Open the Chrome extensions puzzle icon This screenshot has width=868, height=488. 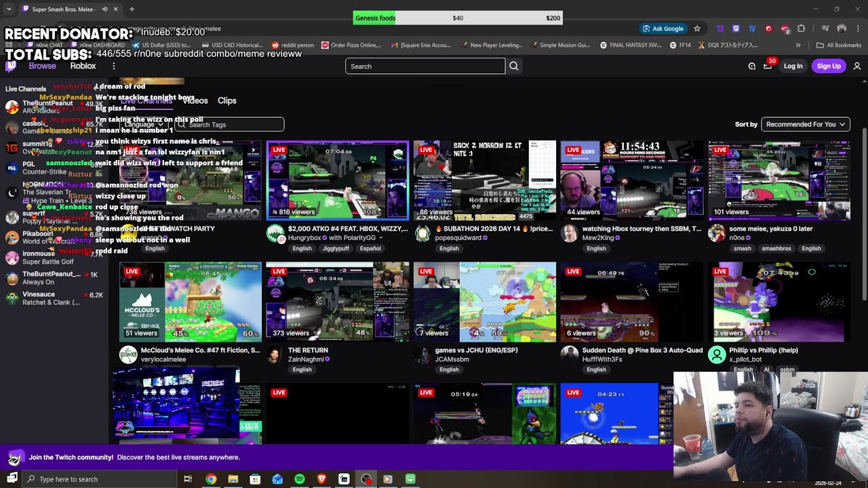point(802,28)
